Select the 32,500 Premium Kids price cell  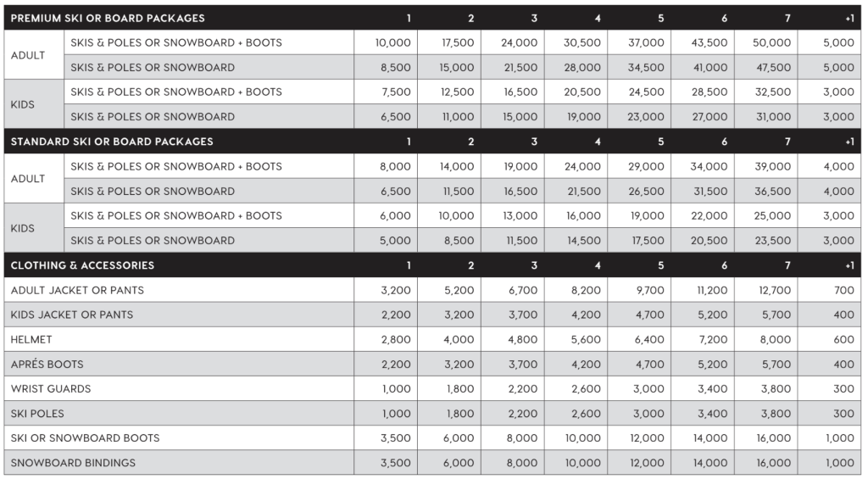[x=772, y=92]
